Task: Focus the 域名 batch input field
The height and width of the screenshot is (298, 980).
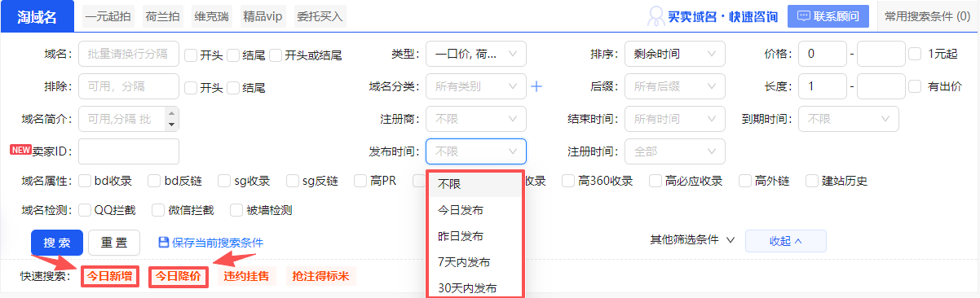Action: tap(128, 54)
